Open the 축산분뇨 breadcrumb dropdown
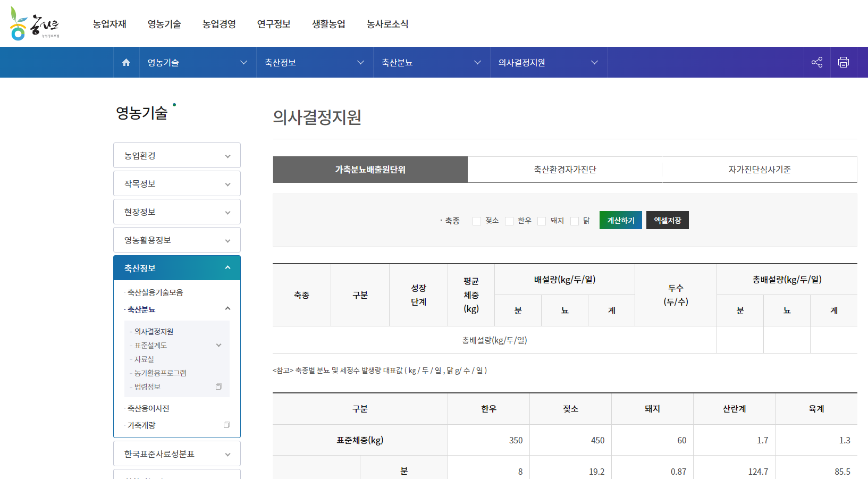 pyautogui.click(x=432, y=62)
